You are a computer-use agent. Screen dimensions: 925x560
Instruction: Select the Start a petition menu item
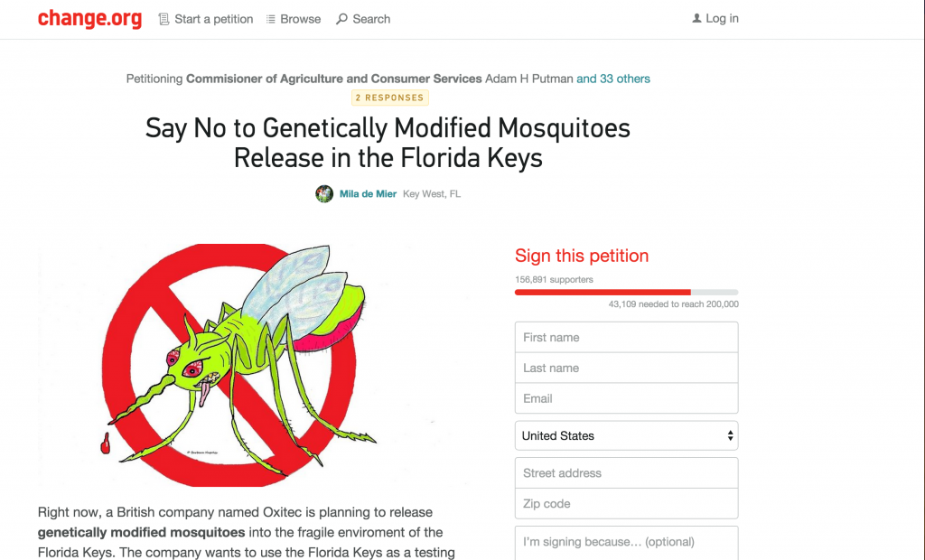(x=206, y=19)
